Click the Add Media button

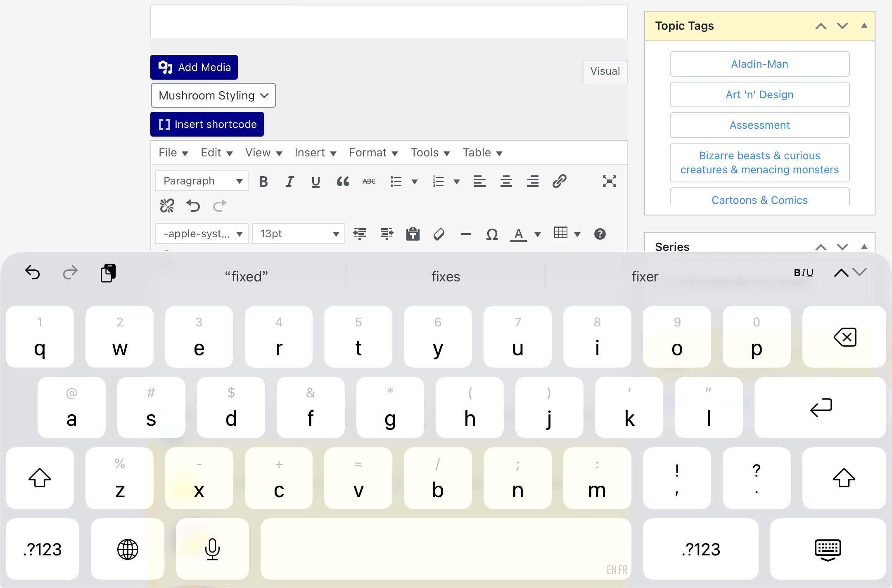tap(194, 67)
